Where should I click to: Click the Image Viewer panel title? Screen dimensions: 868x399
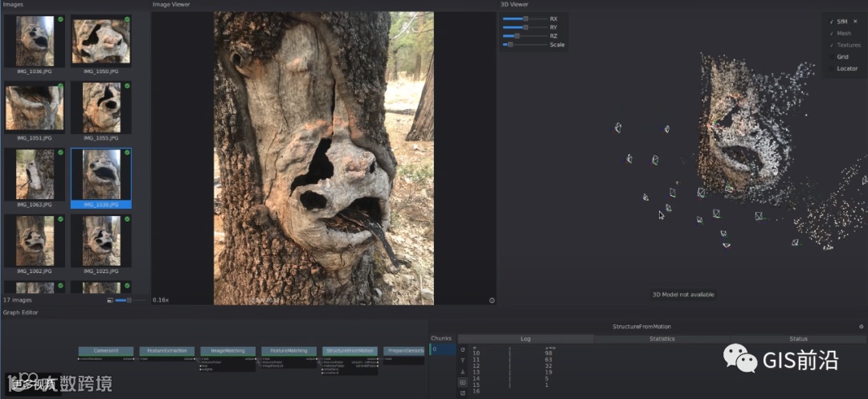pos(171,5)
